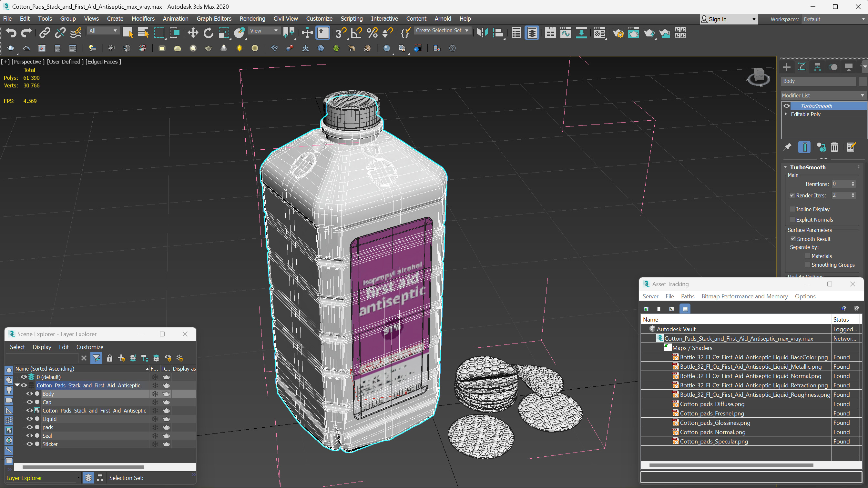Open the Rendering menu
The width and height of the screenshot is (868, 488).
pos(252,19)
